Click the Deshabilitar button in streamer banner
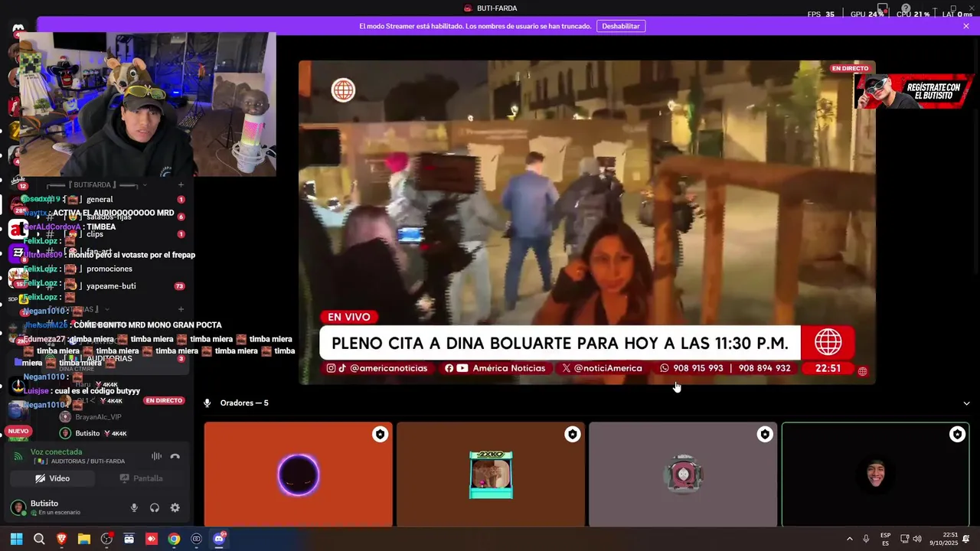The height and width of the screenshot is (551, 980). 621,26
